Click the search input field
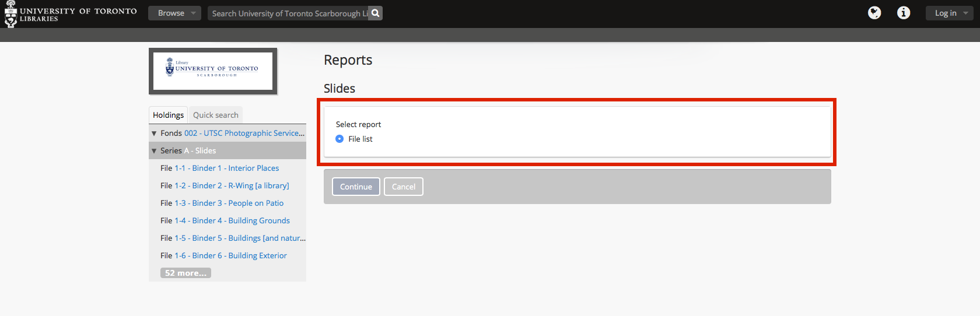 point(288,13)
